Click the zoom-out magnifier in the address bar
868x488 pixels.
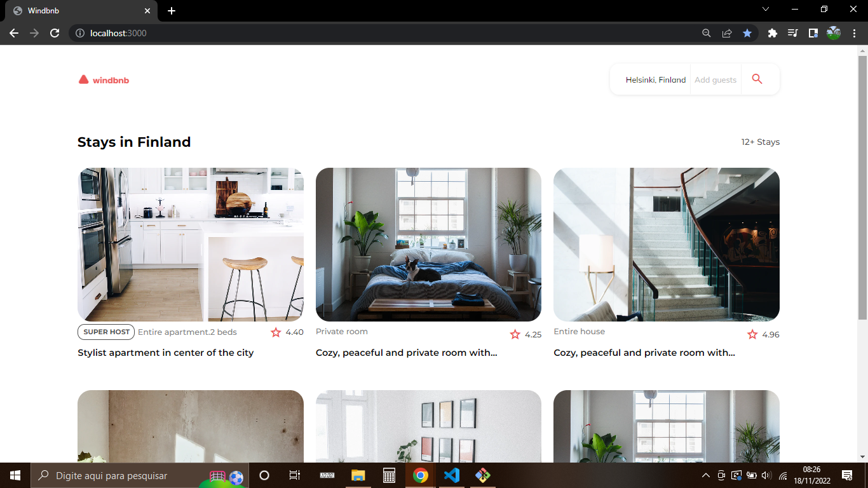[x=706, y=33]
